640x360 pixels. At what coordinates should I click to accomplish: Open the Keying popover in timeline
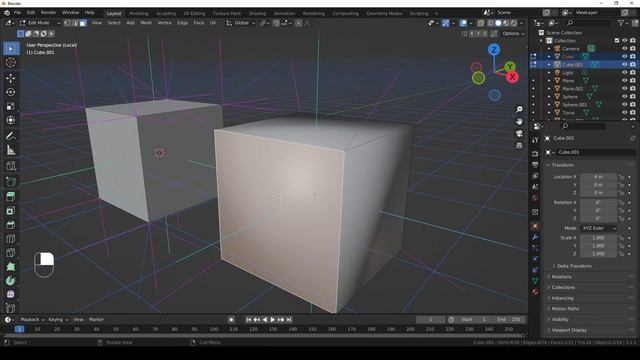coord(58,320)
